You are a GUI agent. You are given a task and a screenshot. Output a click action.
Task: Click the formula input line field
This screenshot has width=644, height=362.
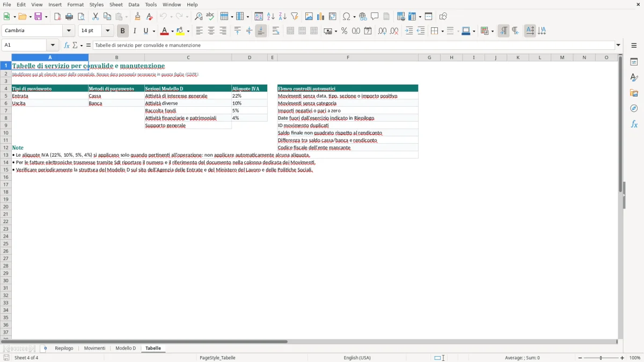(354, 45)
